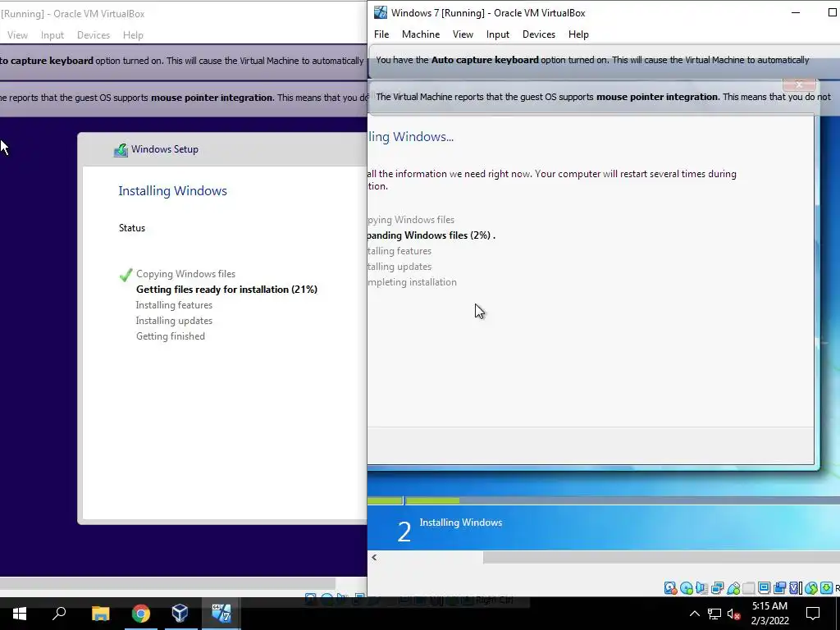This screenshot has height=630, width=840.
Task: Click green install progress bar in Windows 7 VM
Action: tap(413, 501)
